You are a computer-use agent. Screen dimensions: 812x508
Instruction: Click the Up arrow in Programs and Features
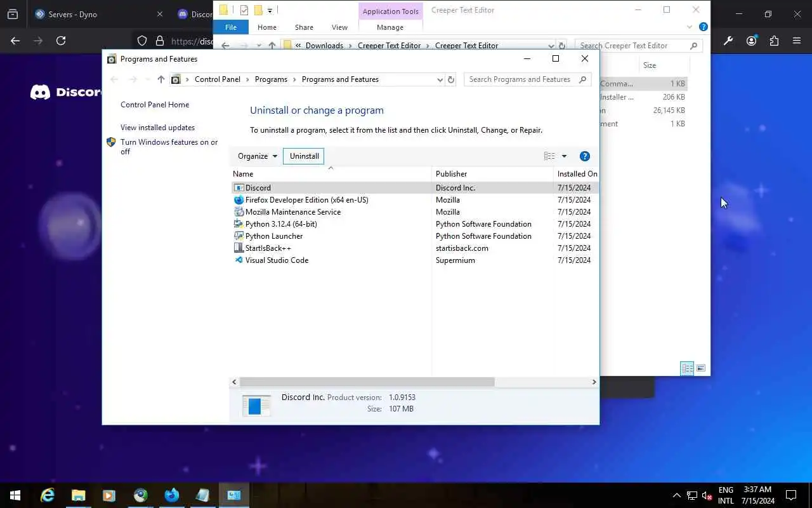160,79
